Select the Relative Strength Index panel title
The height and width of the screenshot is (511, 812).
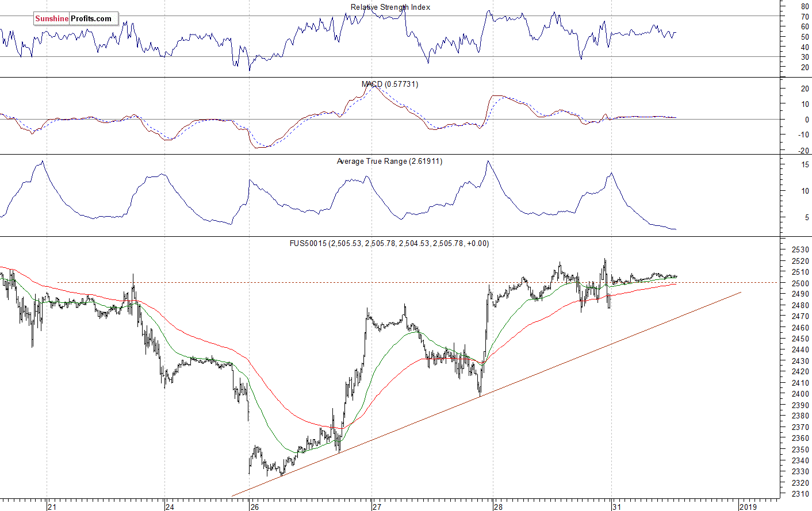[x=390, y=7]
